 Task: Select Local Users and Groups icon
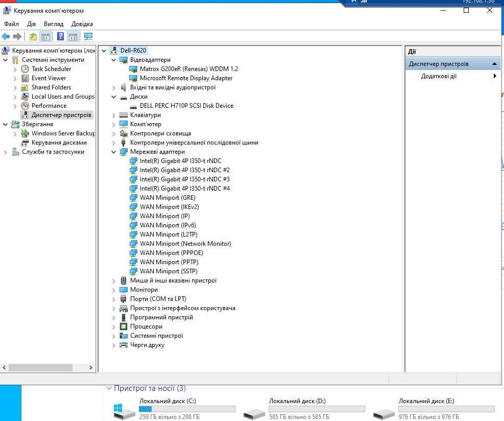click(25, 97)
